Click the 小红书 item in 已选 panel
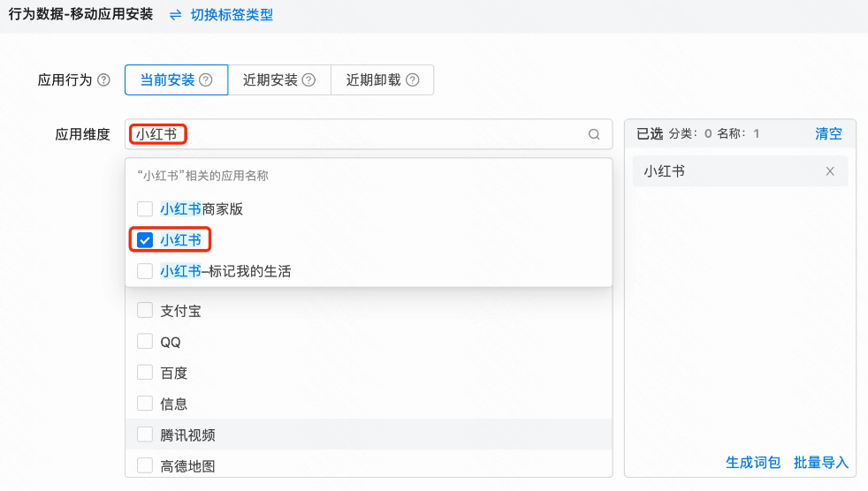Viewport: 868px width, 491px height. point(740,171)
